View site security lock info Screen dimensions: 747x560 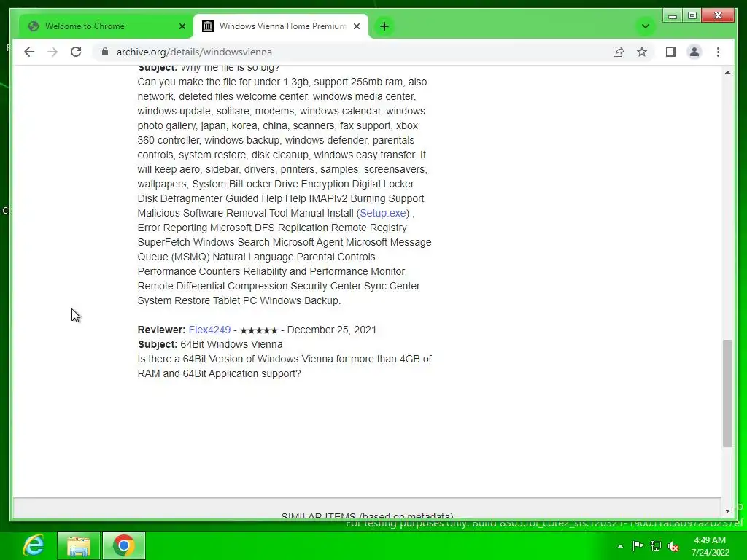105,52
